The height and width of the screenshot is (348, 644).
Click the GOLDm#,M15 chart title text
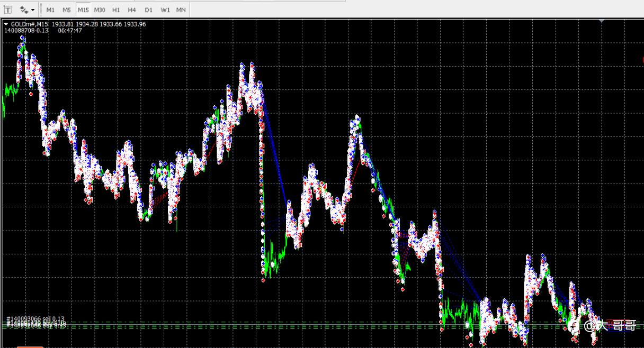point(30,24)
